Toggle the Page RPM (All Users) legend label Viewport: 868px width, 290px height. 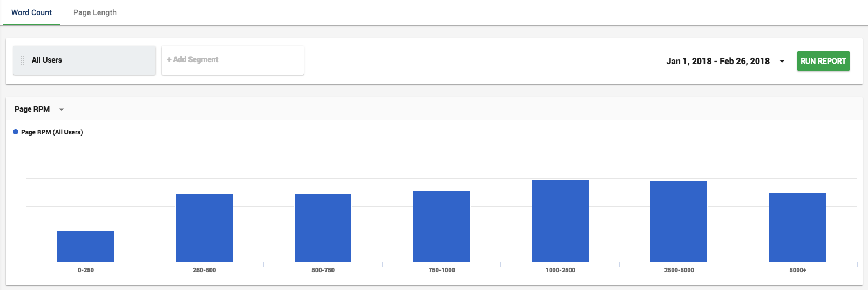[52, 132]
